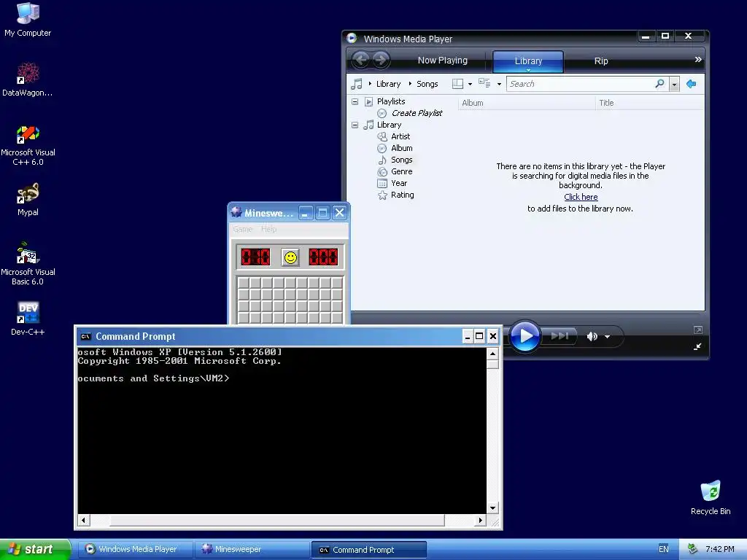Select Songs in the Library tree

pos(402,160)
